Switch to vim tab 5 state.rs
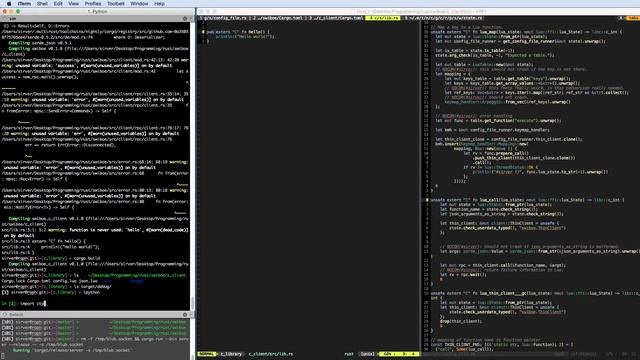Image resolution: width=640 pixels, height=360 pixels. coord(444,18)
